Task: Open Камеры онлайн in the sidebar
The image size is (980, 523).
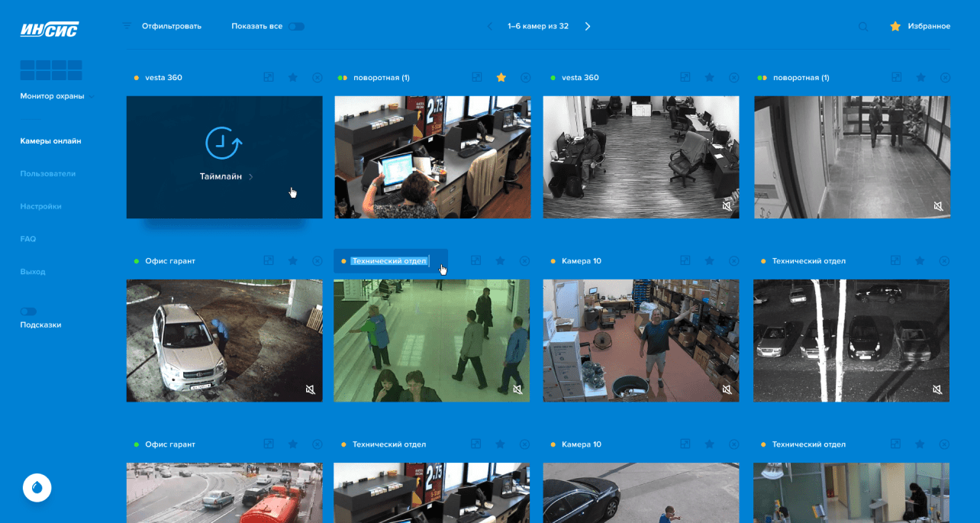Action: 50,141
